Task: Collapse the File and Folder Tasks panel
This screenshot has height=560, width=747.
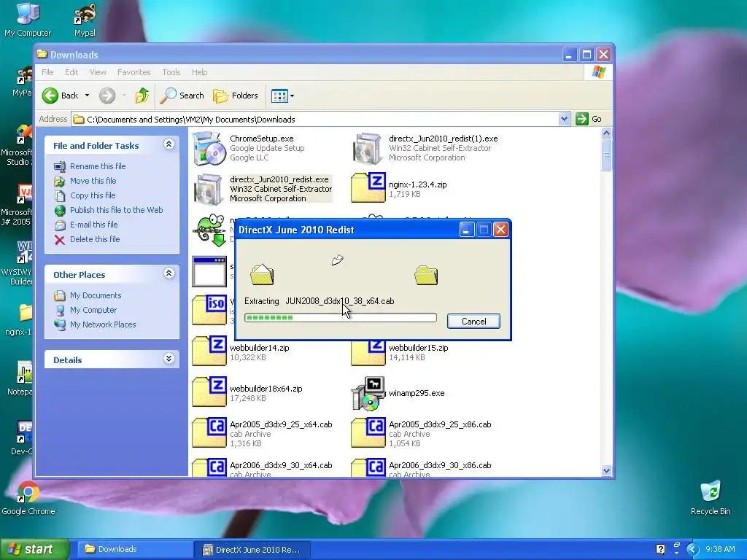Action: tap(169, 144)
